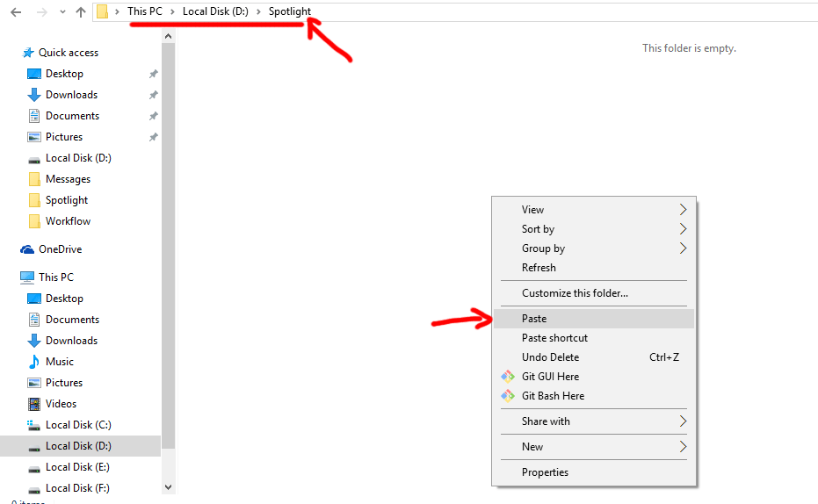Select This PC in the navigation pane
This screenshot has width=818, height=504.
point(56,277)
